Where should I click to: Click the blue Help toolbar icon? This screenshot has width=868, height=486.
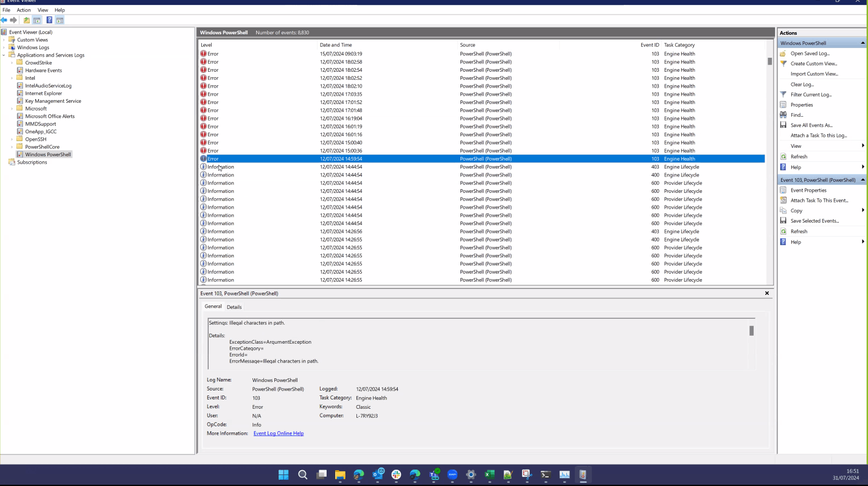49,20
